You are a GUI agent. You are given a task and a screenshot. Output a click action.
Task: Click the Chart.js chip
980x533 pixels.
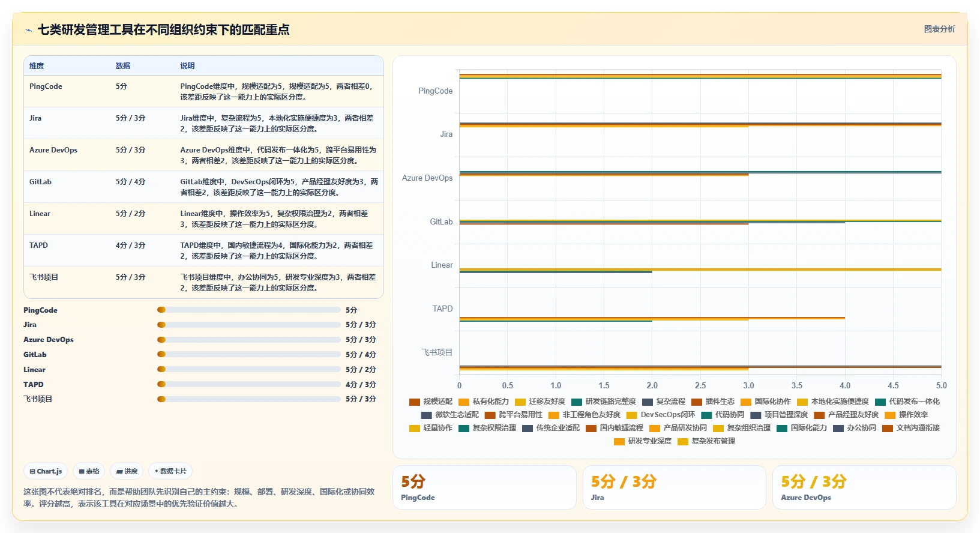point(46,471)
